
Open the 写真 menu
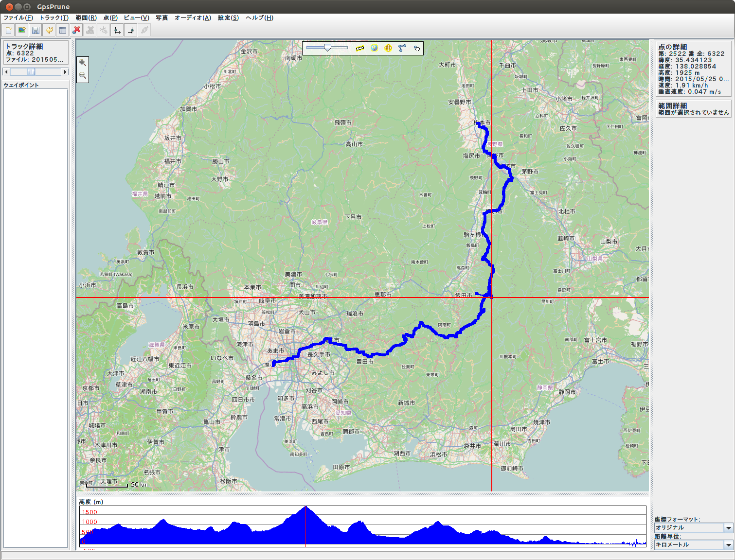coord(162,17)
